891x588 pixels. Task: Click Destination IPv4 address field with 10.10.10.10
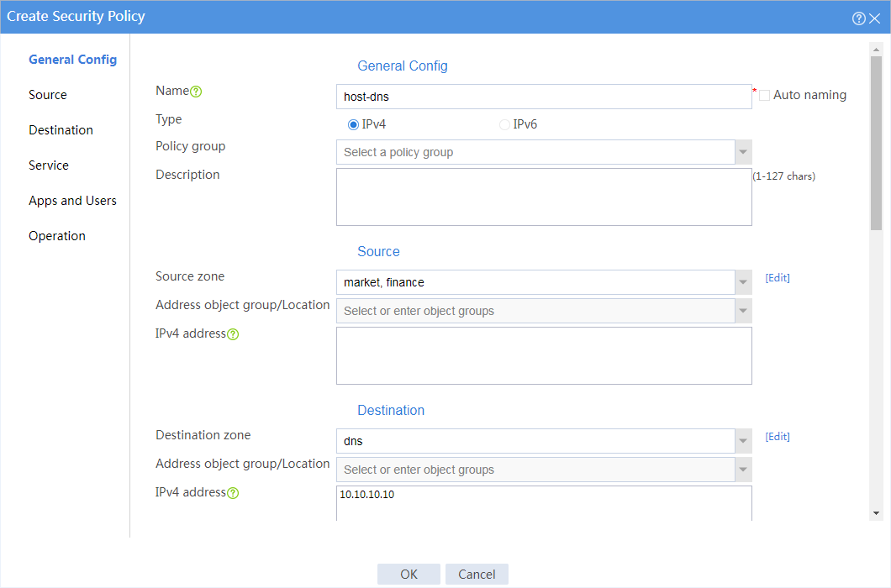(544, 503)
